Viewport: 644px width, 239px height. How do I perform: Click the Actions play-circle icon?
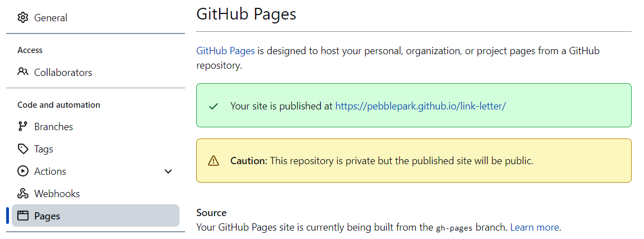pyautogui.click(x=23, y=171)
